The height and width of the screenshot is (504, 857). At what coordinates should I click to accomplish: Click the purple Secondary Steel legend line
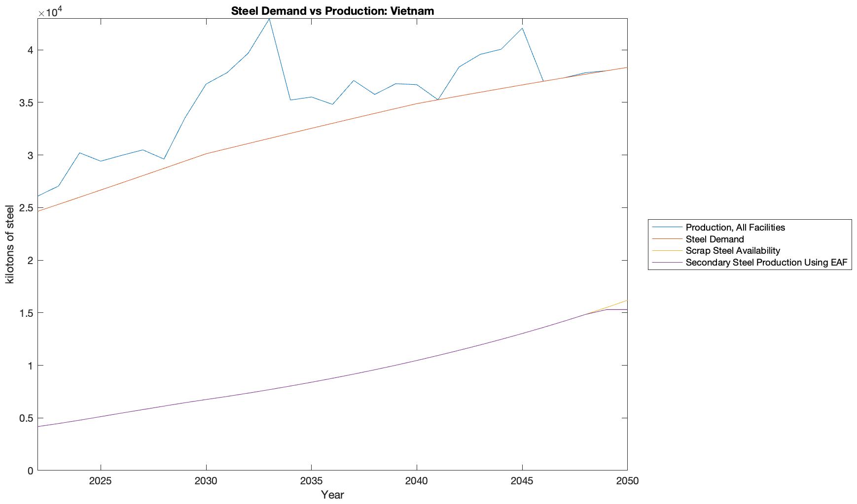[667, 263]
